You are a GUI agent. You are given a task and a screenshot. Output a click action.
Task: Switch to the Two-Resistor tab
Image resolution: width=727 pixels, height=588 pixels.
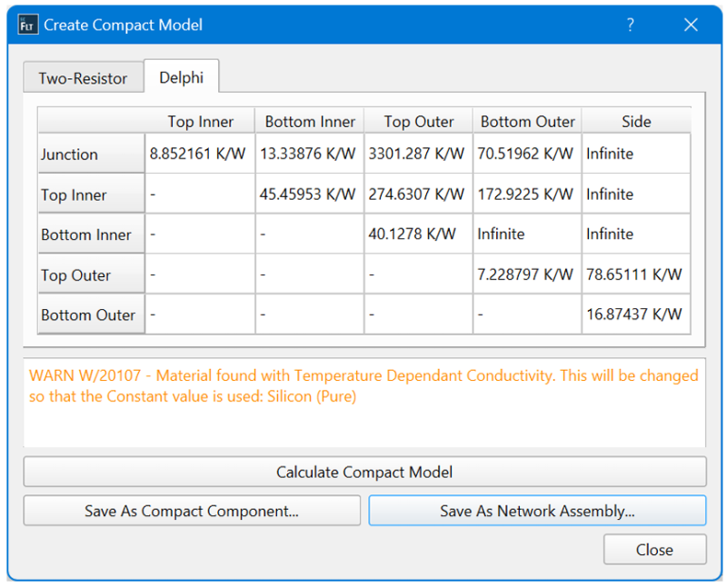(83, 78)
